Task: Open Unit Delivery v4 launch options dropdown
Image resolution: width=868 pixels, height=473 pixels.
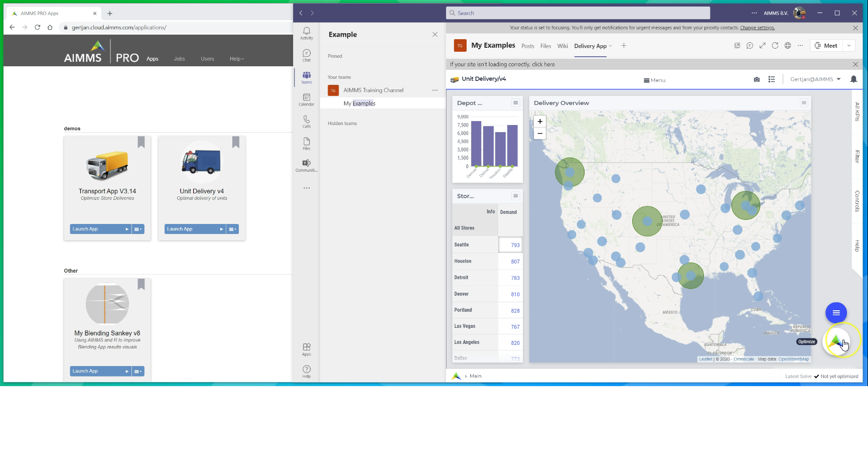Action: click(232, 229)
